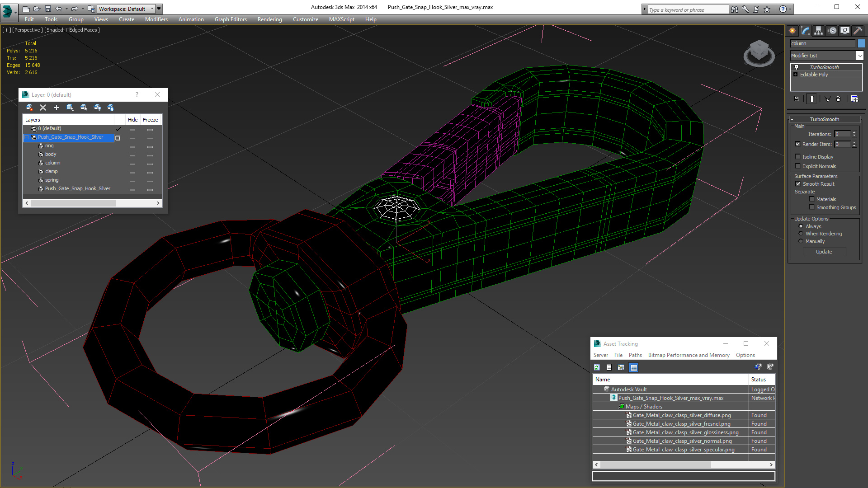Open the Hierarchy command panel tab
The height and width of the screenshot is (488, 868).
click(x=818, y=31)
